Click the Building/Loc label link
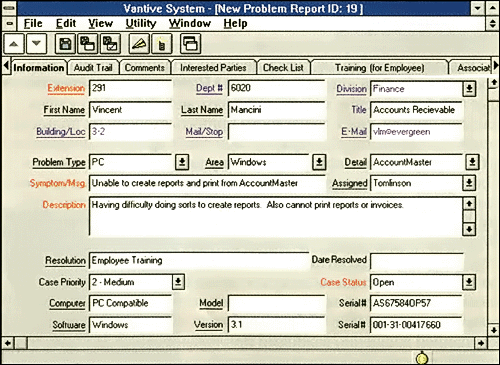Viewport: 500px width, 365px height. (61, 132)
